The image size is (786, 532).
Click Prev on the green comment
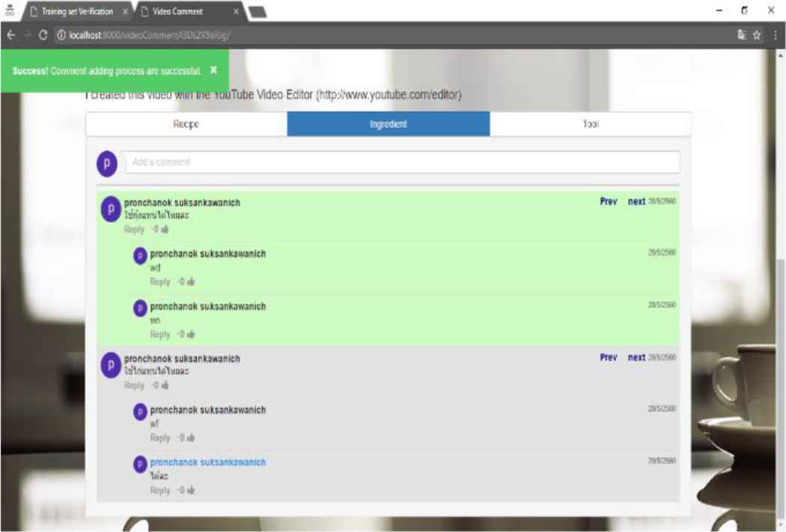[x=609, y=202]
